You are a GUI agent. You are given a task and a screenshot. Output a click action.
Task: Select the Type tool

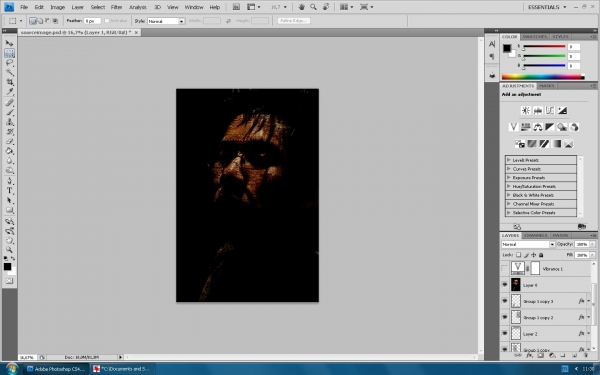tap(10, 191)
